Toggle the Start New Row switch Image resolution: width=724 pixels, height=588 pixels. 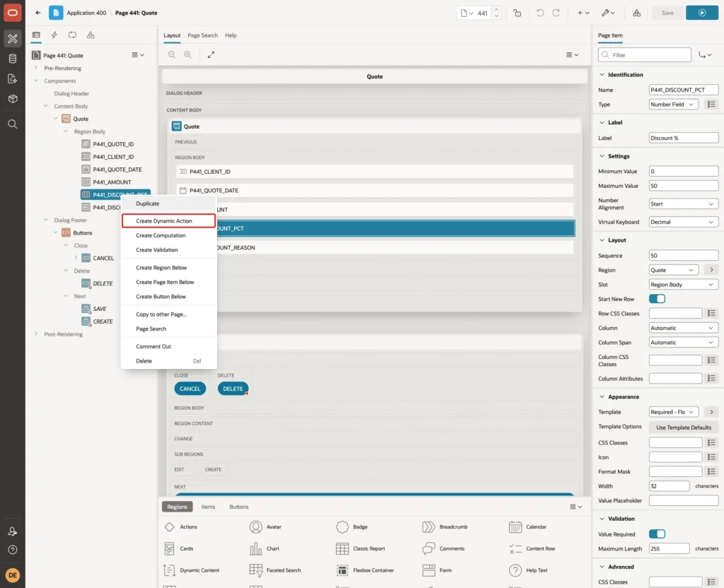(x=657, y=299)
